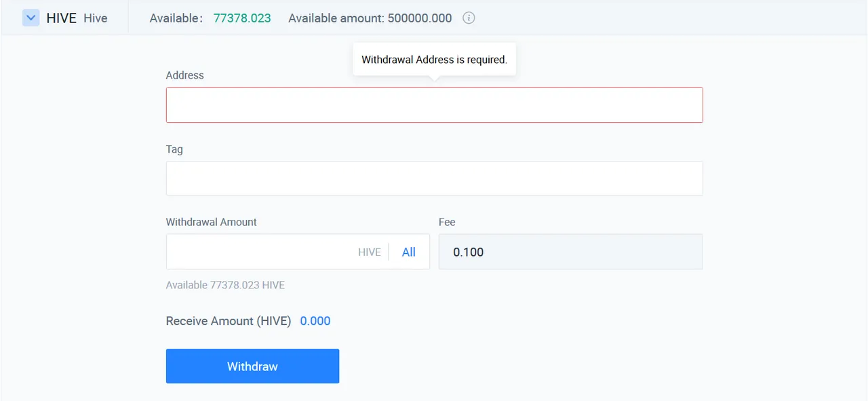Focus the empty Address input field

(x=434, y=104)
